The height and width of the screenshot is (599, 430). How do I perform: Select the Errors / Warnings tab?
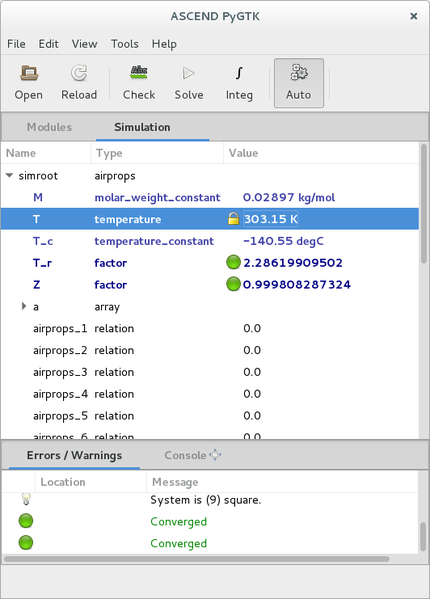[x=74, y=455]
